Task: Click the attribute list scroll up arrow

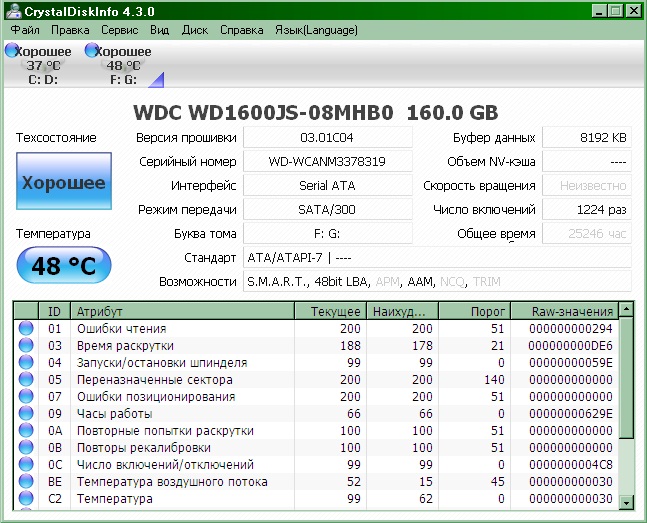Action: (x=626, y=309)
